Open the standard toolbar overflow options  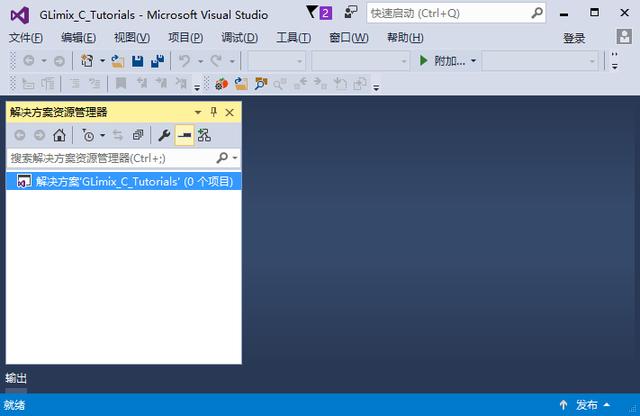(615, 61)
